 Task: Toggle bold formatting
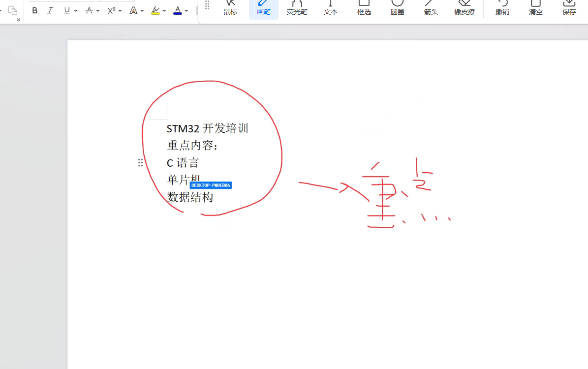35,10
